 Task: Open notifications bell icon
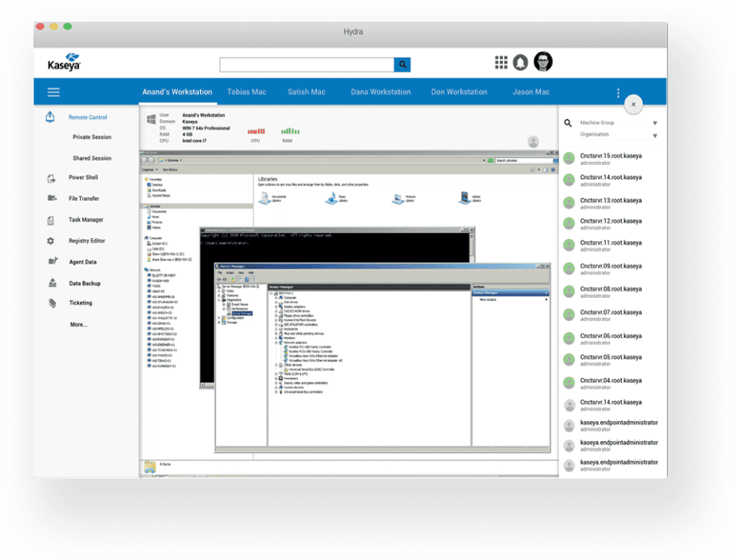520,63
